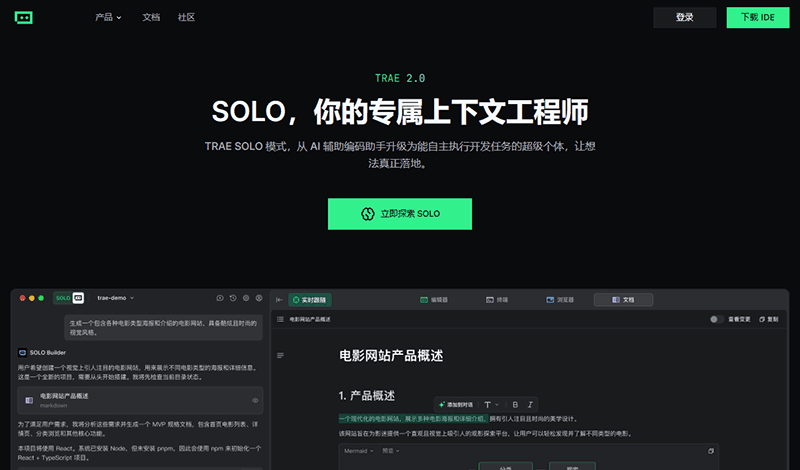Image resolution: width=800 pixels, height=470 pixels.
Task: Click the 实时跟随 button
Action: coord(310,300)
